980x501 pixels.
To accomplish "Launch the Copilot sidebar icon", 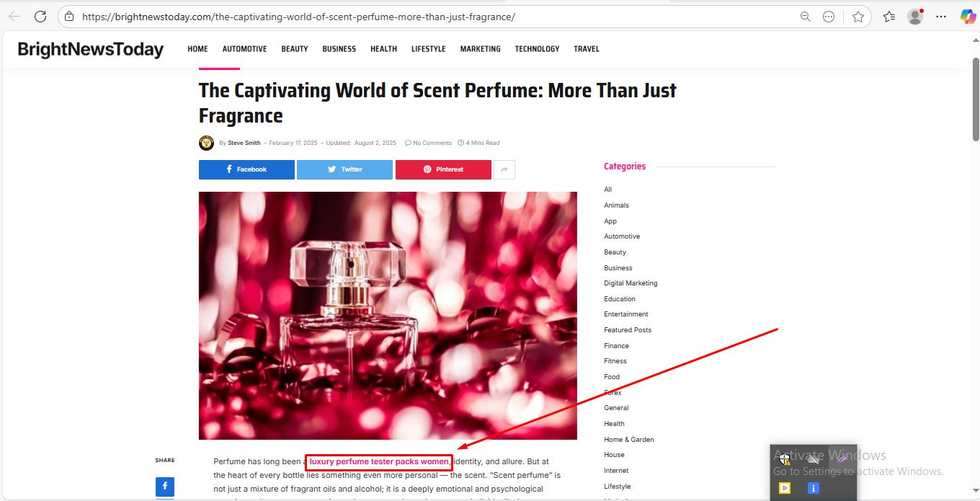I will pos(968,17).
